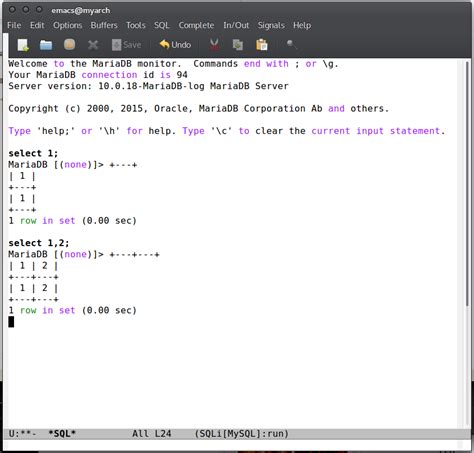Open the Tools menu
474x453 pixels.
(136, 25)
